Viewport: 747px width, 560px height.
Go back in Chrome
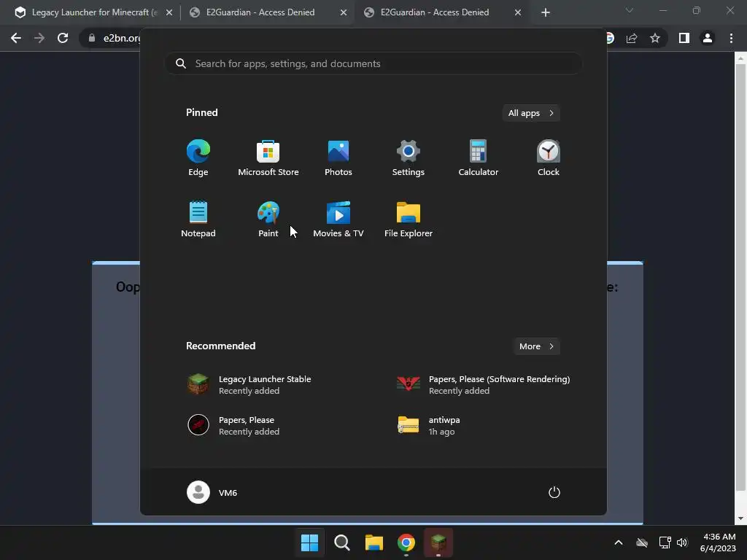coord(16,38)
